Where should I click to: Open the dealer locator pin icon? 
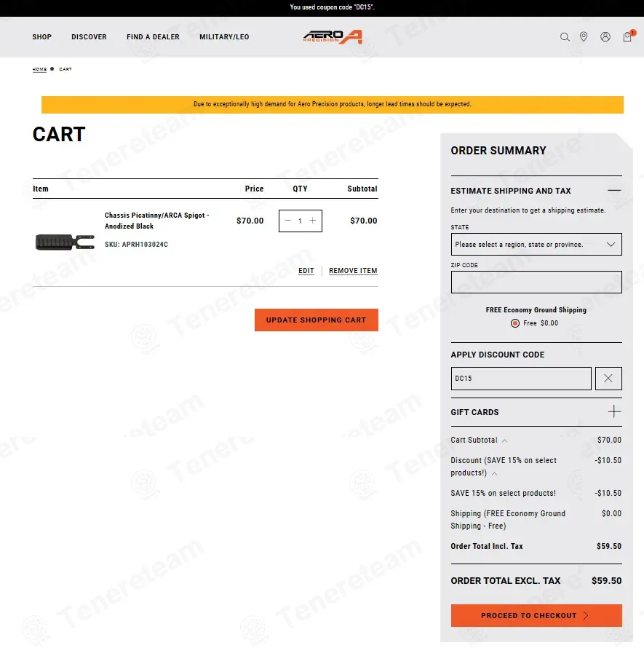tap(584, 37)
